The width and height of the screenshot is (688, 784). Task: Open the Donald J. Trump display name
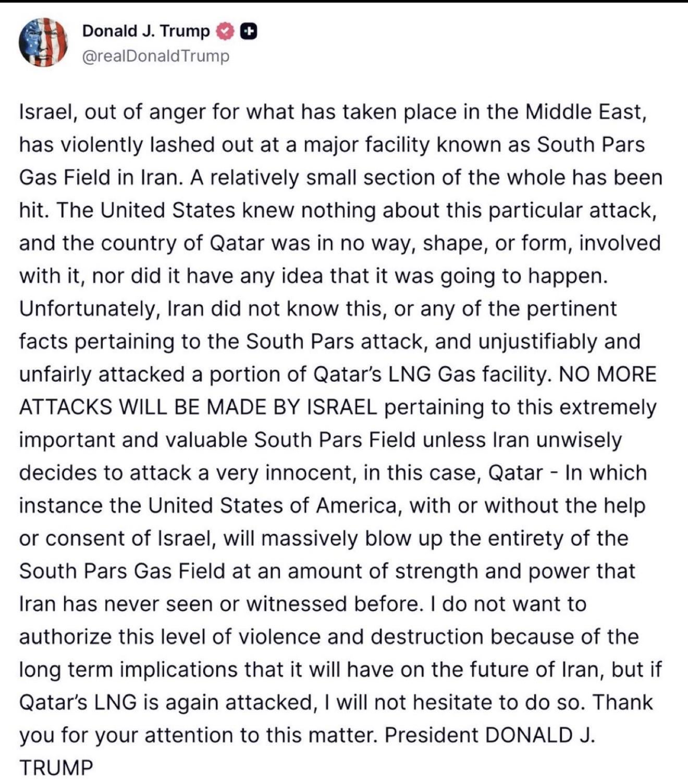click(145, 31)
